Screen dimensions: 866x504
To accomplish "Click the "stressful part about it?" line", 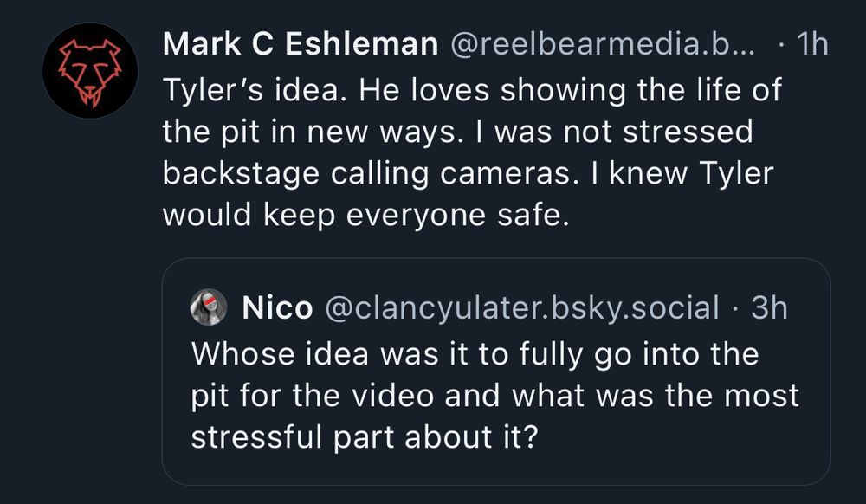I will point(364,436).
